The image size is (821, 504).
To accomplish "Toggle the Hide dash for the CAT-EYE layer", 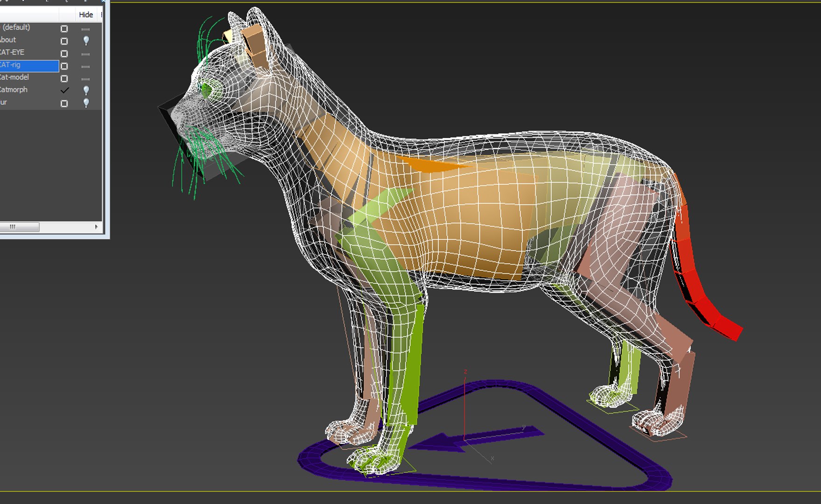I will pos(85,54).
